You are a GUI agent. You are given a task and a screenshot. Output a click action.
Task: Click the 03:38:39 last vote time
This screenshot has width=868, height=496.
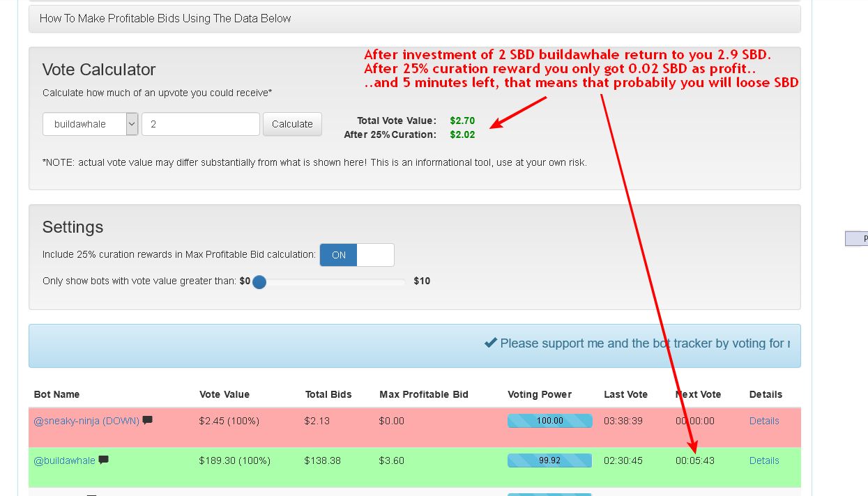coord(624,421)
